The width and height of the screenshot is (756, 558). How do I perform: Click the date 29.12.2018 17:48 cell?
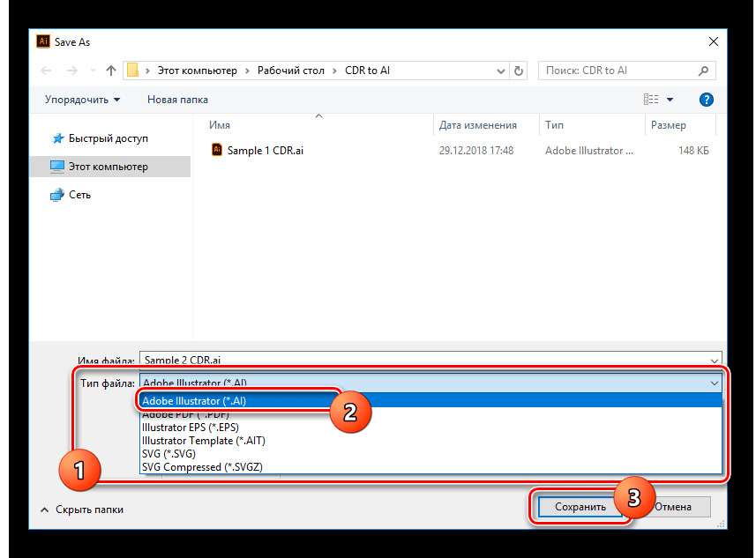coord(476,151)
